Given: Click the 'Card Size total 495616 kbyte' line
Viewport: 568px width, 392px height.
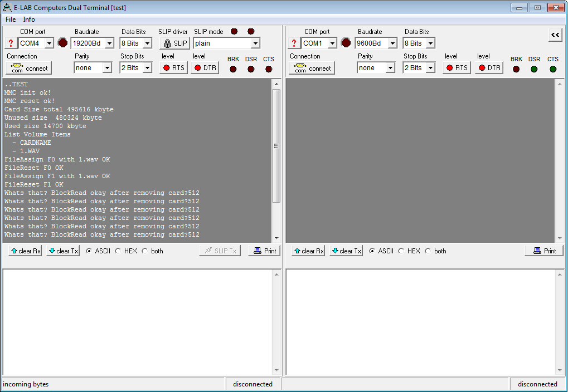Looking at the screenshot, I should (x=59, y=109).
